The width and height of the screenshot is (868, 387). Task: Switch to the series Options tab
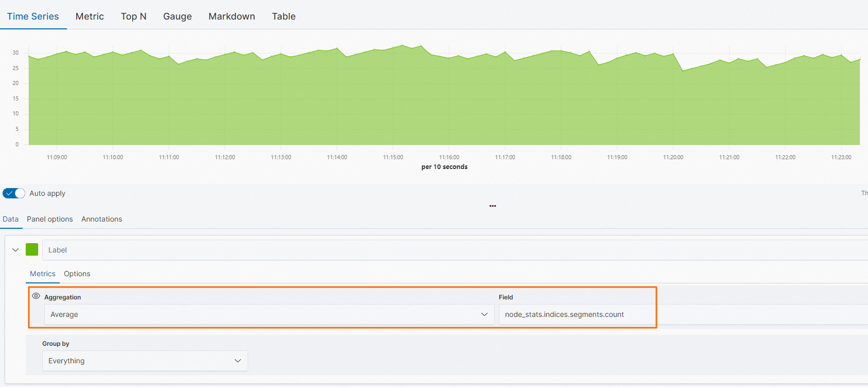pyautogui.click(x=77, y=274)
